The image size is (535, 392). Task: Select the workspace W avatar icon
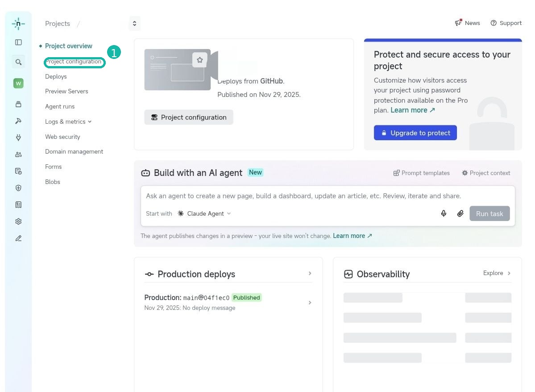18,83
